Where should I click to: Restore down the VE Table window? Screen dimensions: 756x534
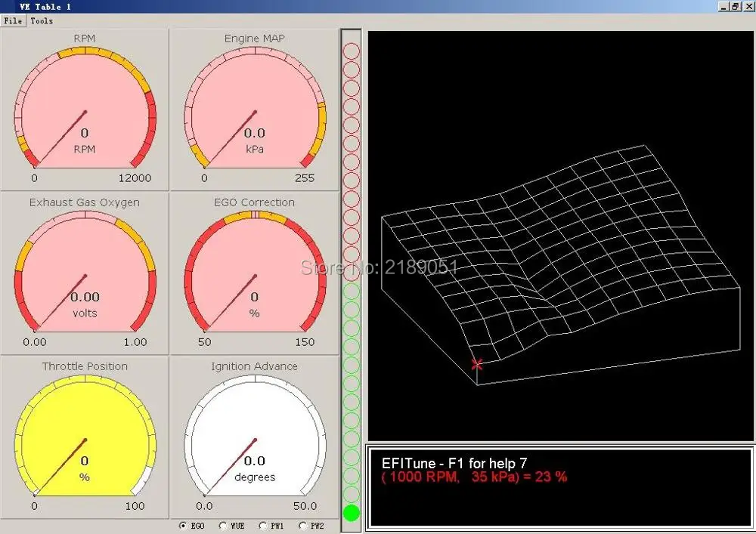coord(735,6)
